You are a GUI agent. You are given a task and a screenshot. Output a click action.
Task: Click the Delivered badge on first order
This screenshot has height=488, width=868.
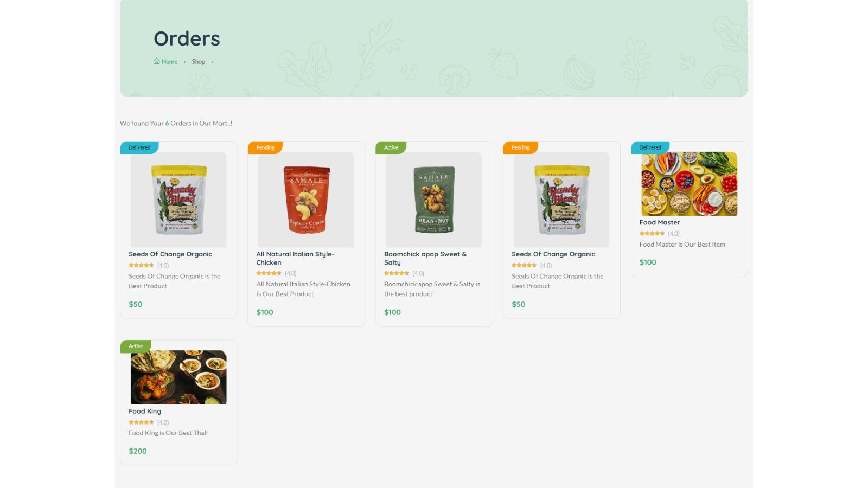(139, 147)
